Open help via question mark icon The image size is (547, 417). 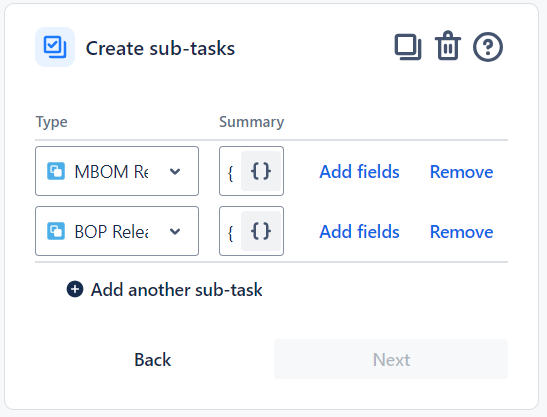coord(488,47)
